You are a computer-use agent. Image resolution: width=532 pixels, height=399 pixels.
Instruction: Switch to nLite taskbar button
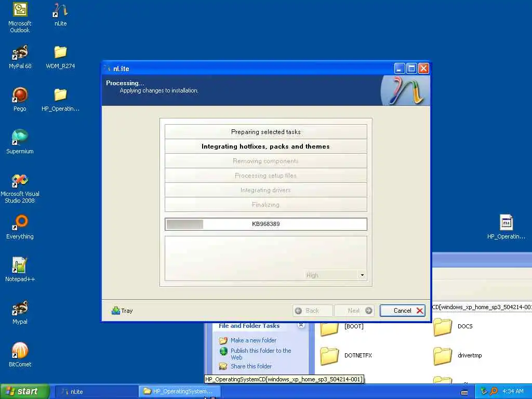96,392
